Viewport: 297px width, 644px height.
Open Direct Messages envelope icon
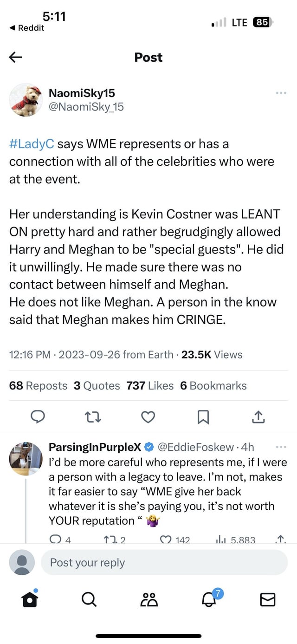[x=268, y=600]
